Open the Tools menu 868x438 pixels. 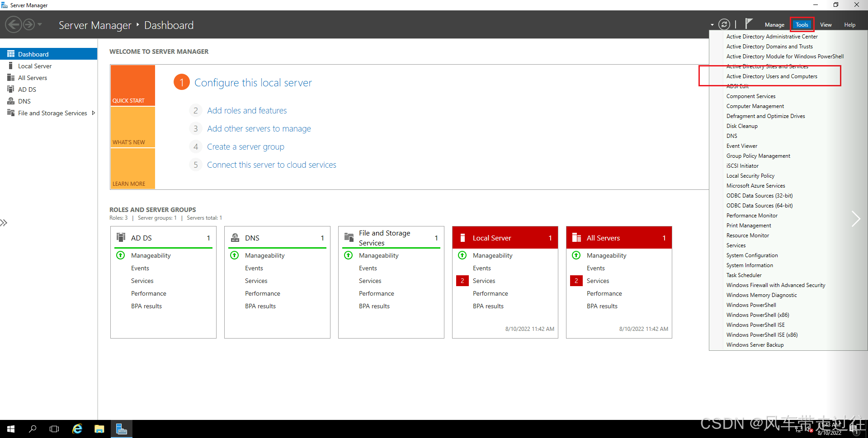point(802,25)
